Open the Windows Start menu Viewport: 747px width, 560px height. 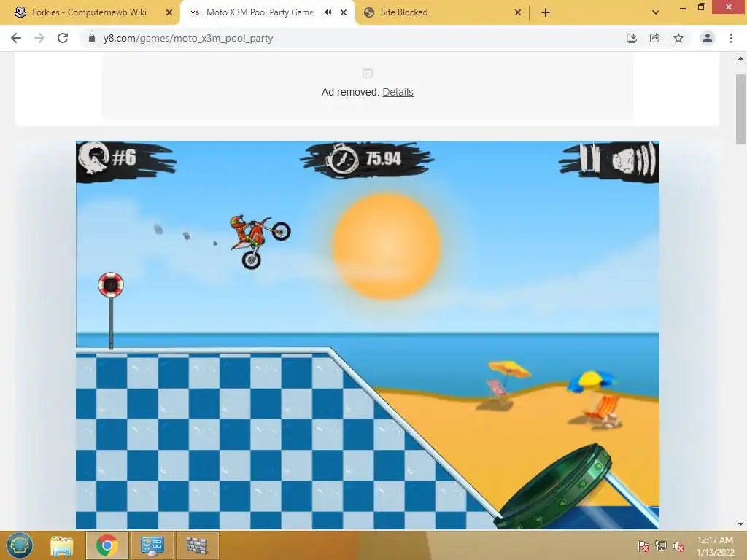(x=20, y=545)
